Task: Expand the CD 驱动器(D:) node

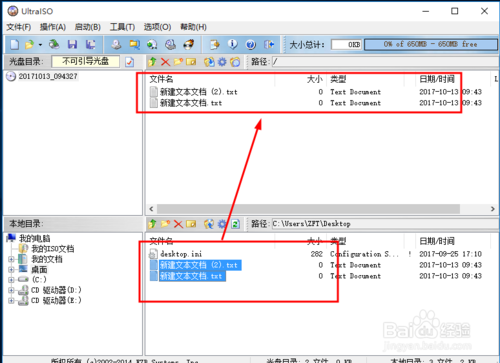Action: [11, 290]
